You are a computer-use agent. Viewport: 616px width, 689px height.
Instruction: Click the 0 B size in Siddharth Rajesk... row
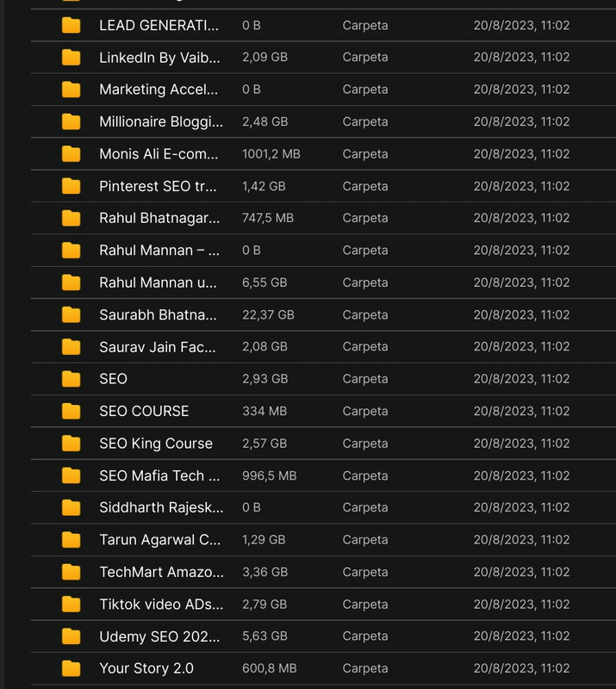point(252,507)
